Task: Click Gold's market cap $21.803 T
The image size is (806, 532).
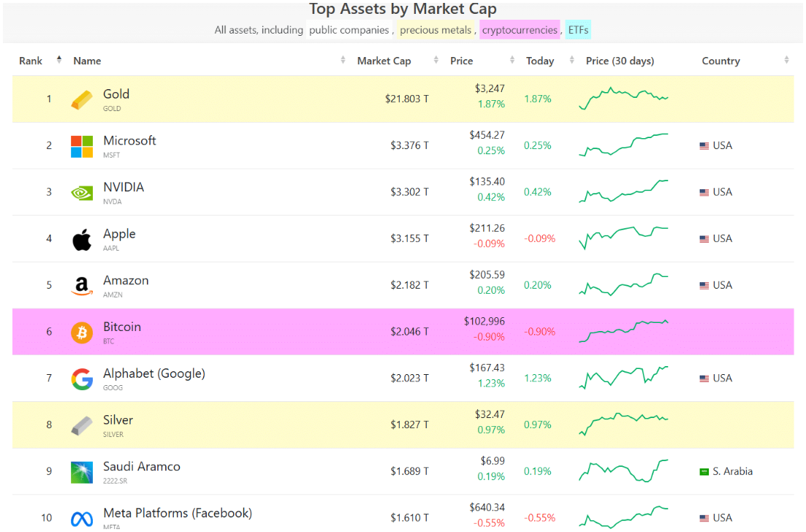Action: pyautogui.click(x=406, y=99)
